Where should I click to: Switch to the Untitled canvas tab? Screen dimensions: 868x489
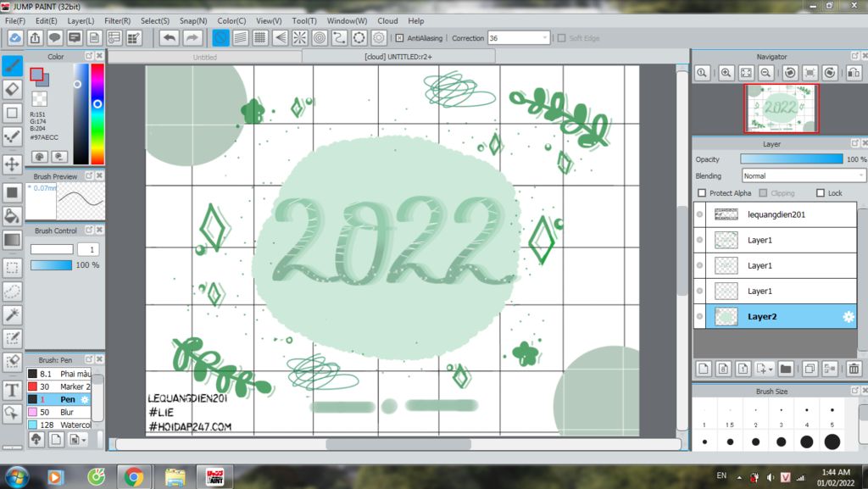click(x=205, y=57)
